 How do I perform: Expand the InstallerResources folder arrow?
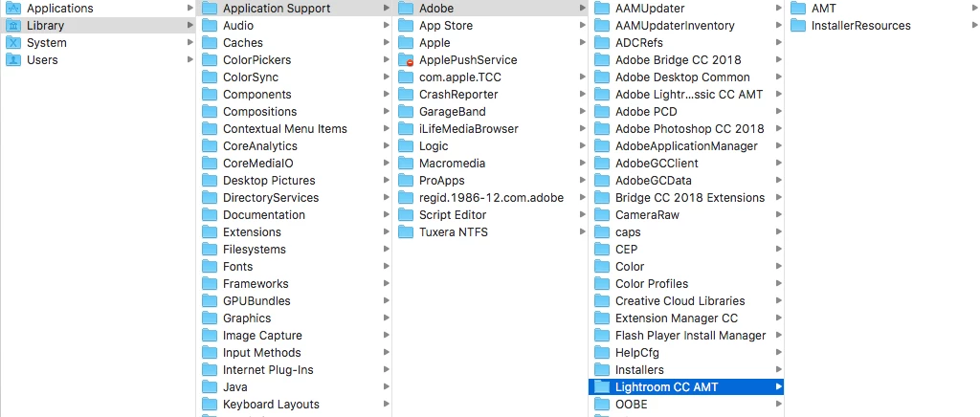point(975,26)
